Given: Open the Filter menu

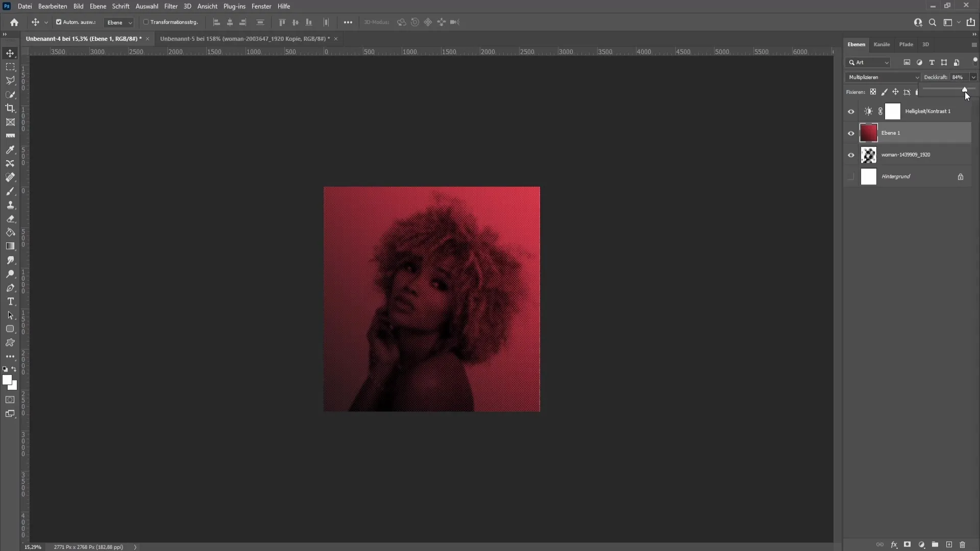Looking at the screenshot, I should 170,6.
